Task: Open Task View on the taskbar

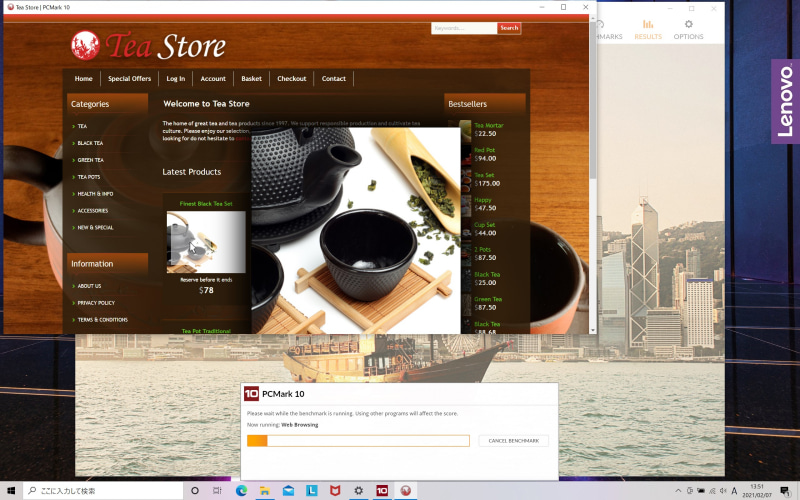Action: tap(217, 490)
